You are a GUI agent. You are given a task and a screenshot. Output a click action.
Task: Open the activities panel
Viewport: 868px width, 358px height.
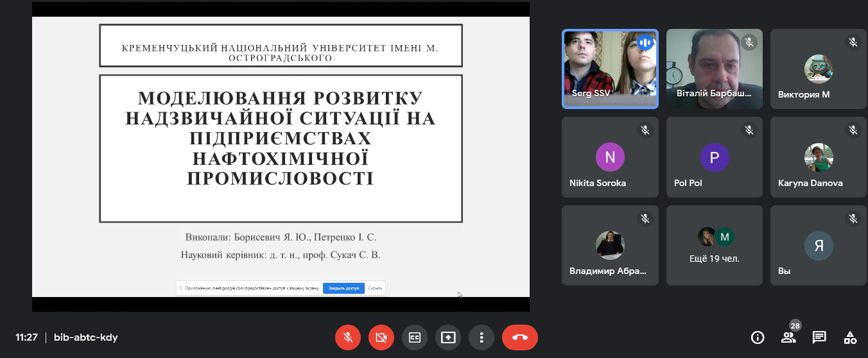click(x=850, y=337)
